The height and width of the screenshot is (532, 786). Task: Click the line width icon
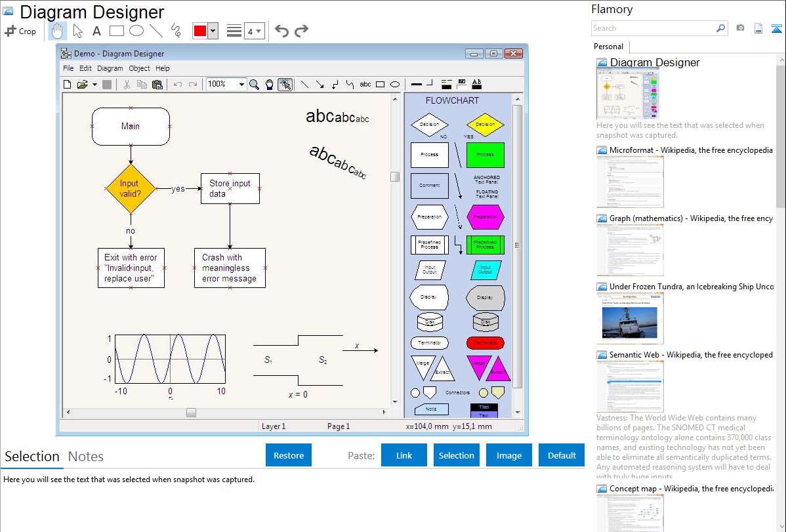[417, 84]
